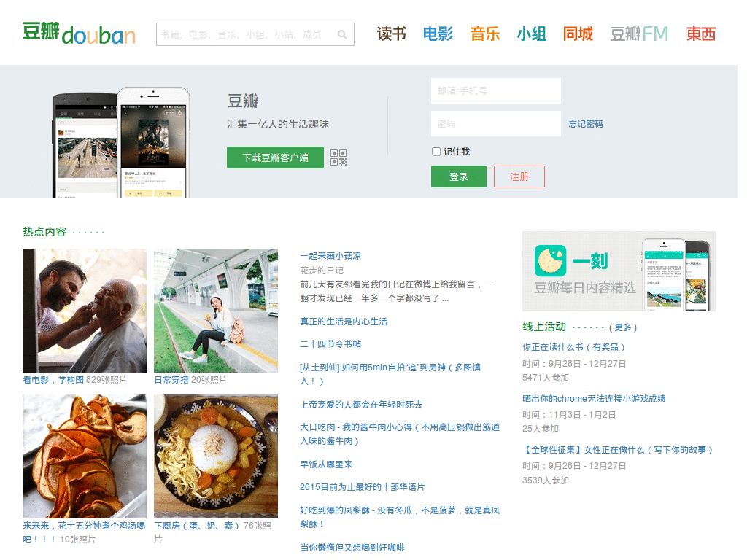The image size is (747, 560).
Task: Click the search magnifier icon
Action: coord(343,34)
